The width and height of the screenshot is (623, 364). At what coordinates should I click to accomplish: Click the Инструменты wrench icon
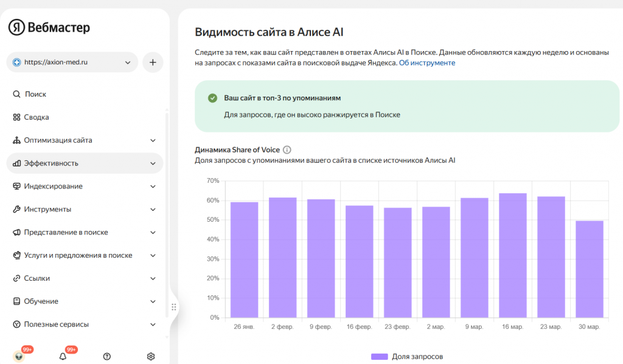point(16,209)
